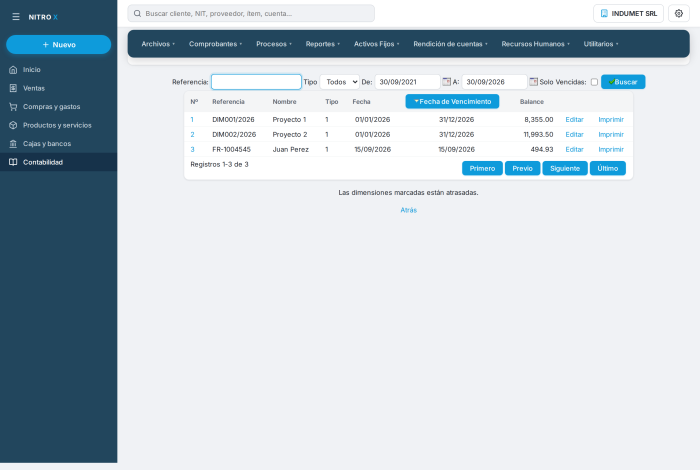
Task: Open the Tipo Todos dropdown
Action: pyautogui.click(x=340, y=82)
